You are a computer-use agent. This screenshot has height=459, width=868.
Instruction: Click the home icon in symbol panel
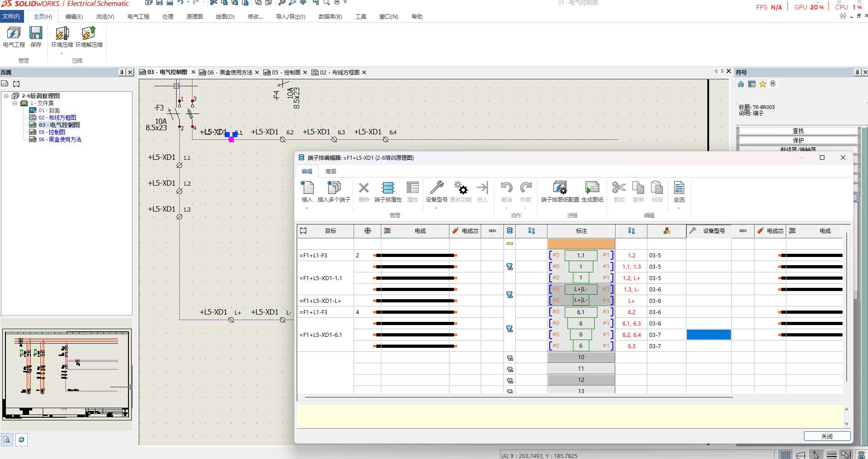click(741, 84)
